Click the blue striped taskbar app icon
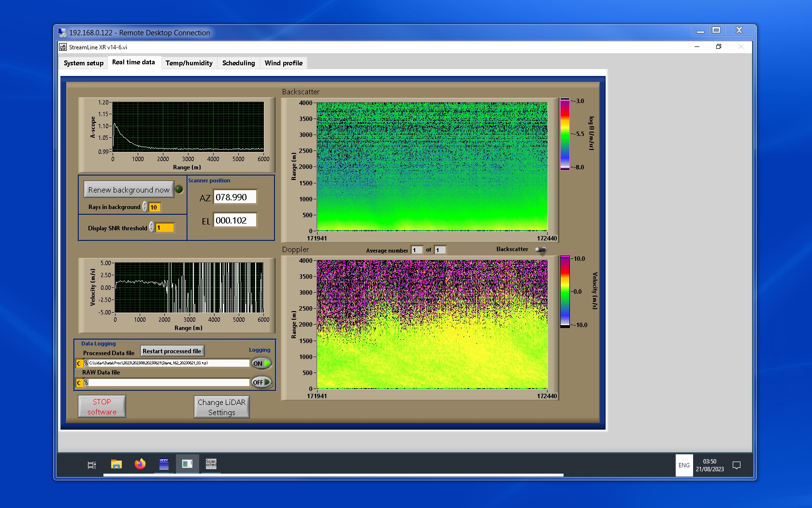 (164, 464)
